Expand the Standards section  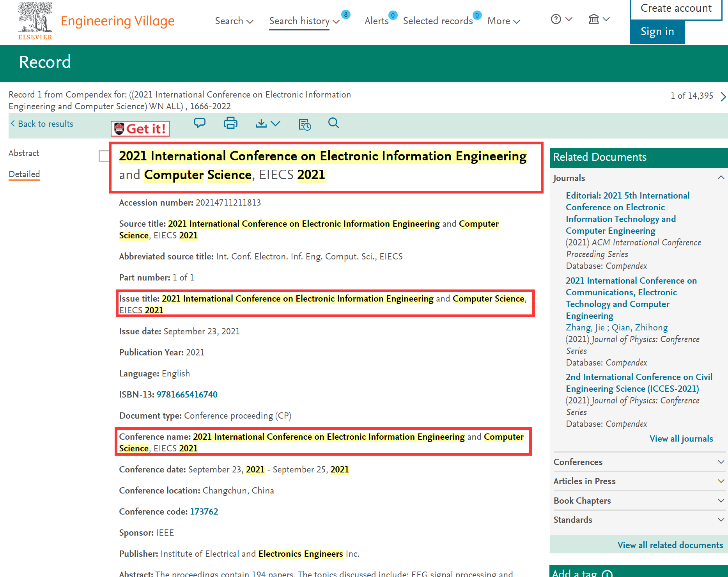tap(639, 520)
